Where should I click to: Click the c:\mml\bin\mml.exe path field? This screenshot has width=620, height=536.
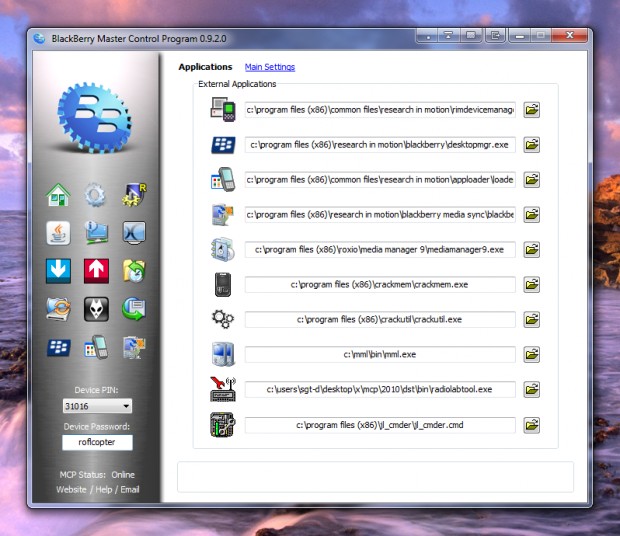coord(380,354)
